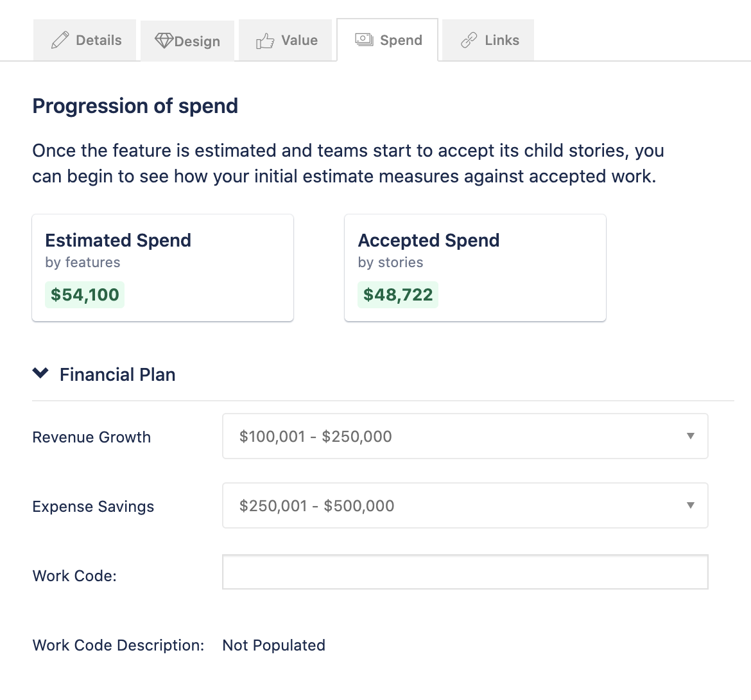Click the 'by stories' subtitle

click(x=391, y=263)
